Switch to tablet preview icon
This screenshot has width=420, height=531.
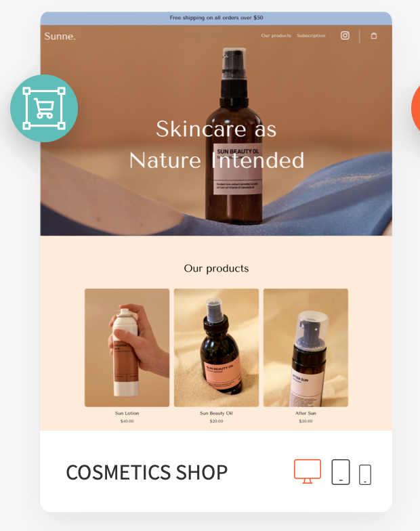340,471
